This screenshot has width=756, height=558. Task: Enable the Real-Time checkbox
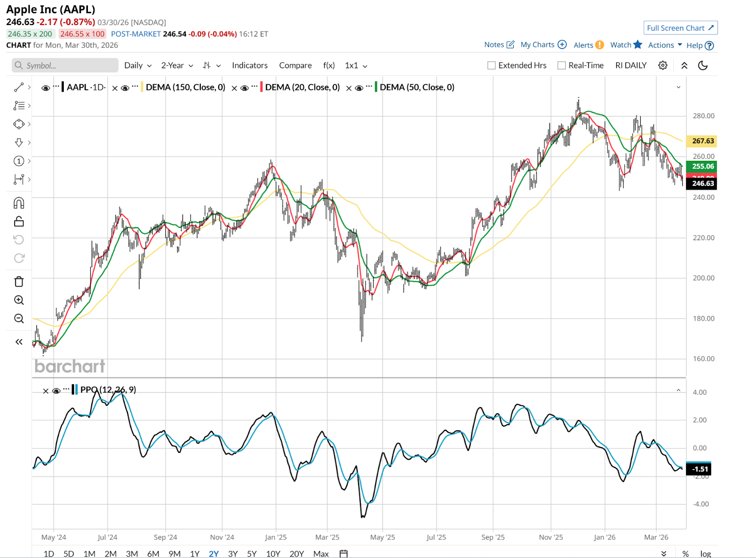tap(561, 65)
